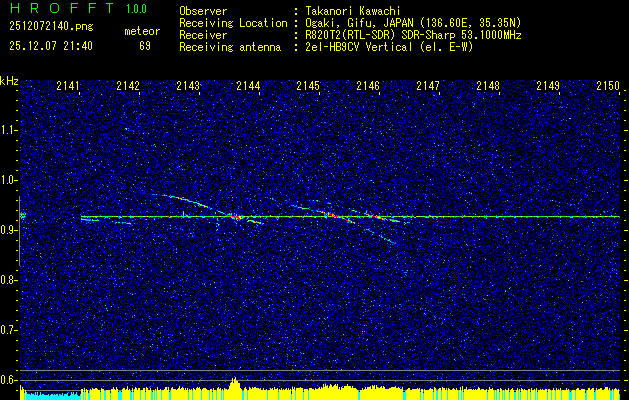Click the 1.0 kHz frequency label
This screenshot has height=400, width=629.
click(x=8, y=180)
